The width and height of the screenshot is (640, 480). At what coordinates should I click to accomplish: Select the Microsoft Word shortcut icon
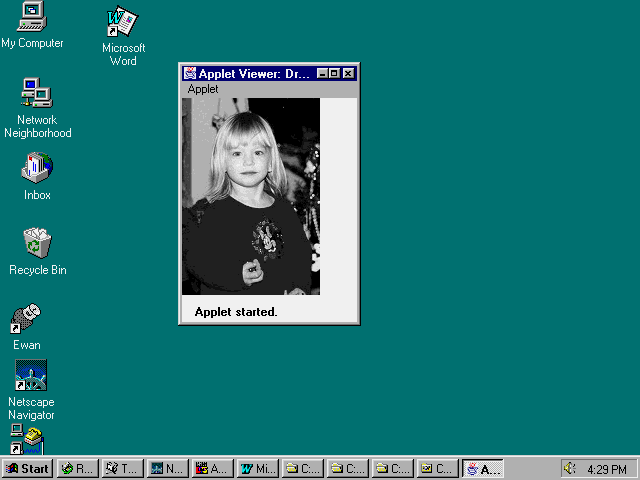pyautogui.click(x=122, y=20)
